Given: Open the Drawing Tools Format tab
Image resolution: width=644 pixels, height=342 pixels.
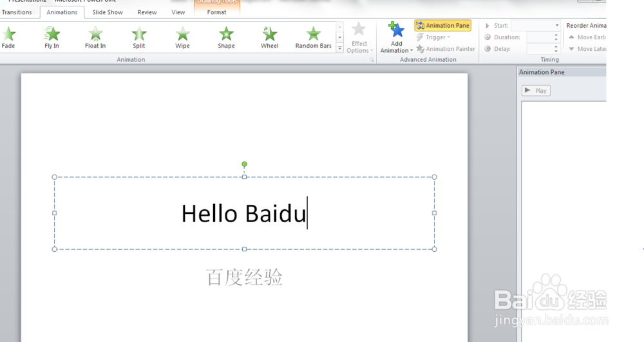Looking at the screenshot, I should pyautogui.click(x=217, y=12).
